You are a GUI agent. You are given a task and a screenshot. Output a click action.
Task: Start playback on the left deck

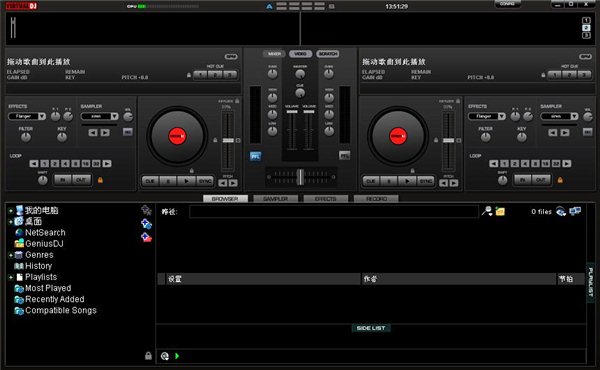tap(187, 181)
